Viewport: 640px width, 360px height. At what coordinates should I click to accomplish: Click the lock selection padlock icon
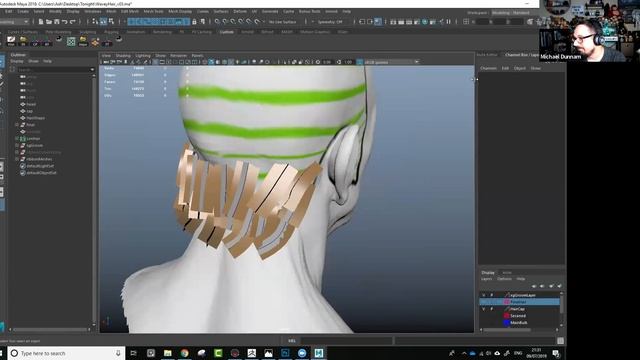coord(194,22)
